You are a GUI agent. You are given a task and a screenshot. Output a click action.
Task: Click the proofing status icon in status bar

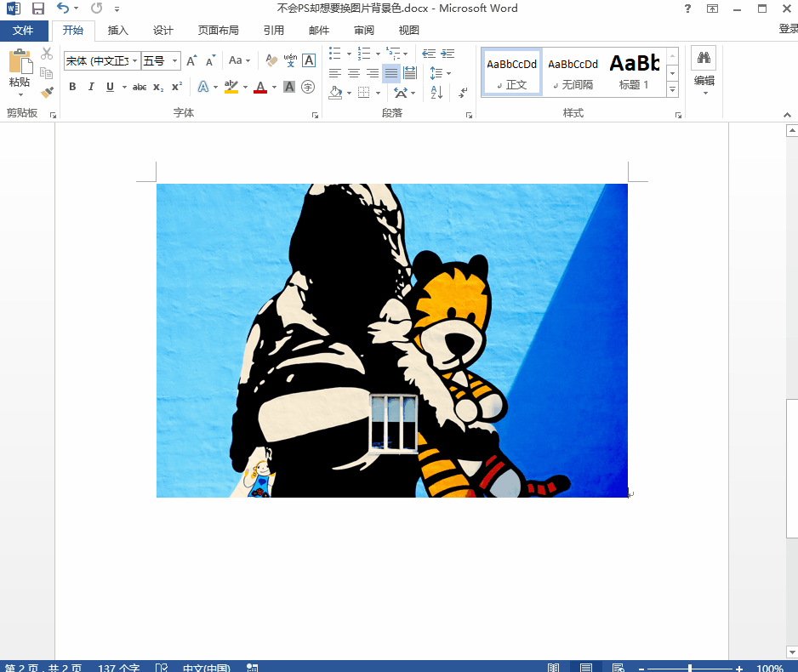click(x=162, y=667)
